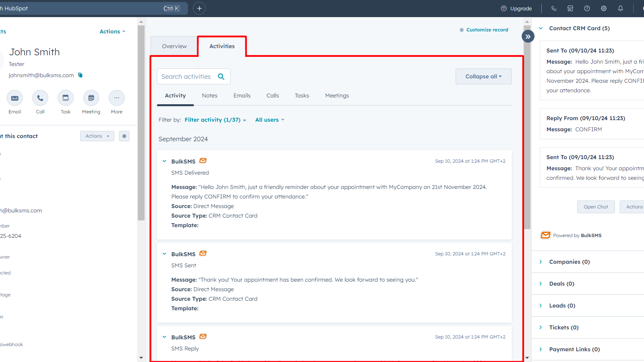Switch to the Overview tab
The width and height of the screenshot is (644, 362).
pyautogui.click(x=174, y=46)
